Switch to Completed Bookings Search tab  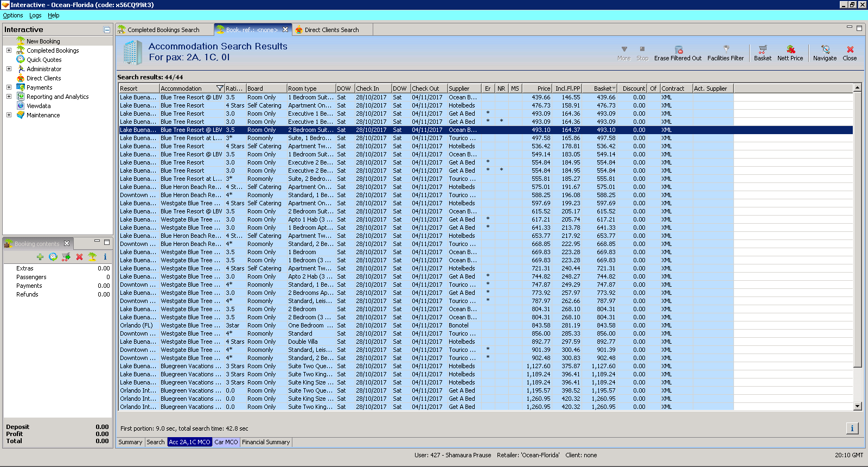point(163,30)
